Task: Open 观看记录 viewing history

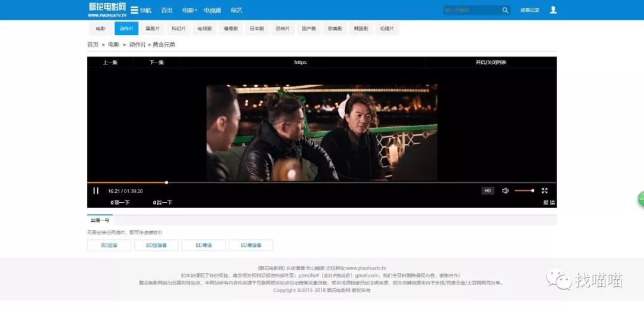Action: point(530,10)
